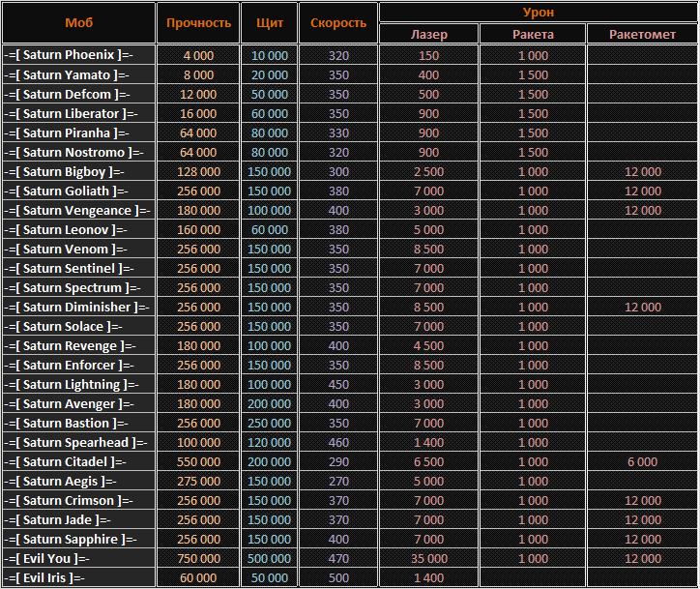700x589 pixels.
Task: Click the Прочность column header
Action: coord(198,22)
